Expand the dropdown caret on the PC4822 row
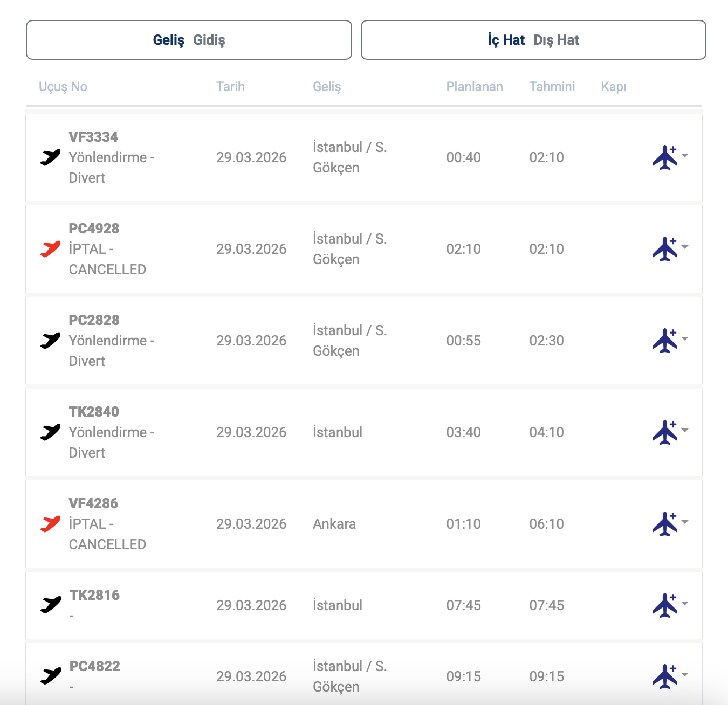 pyautogui.click(x=685, y=674)
